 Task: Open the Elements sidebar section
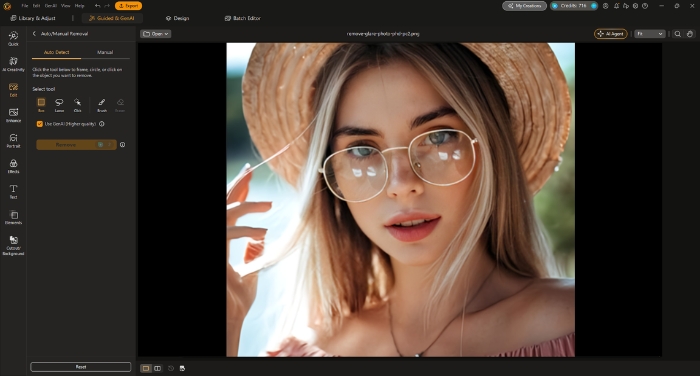pos(13,217)
